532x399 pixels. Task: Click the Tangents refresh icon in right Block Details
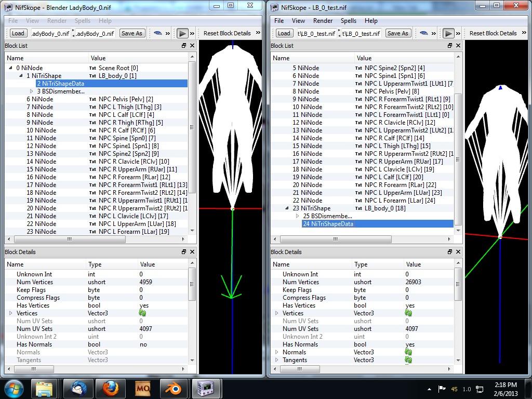(x=408, y=360)
